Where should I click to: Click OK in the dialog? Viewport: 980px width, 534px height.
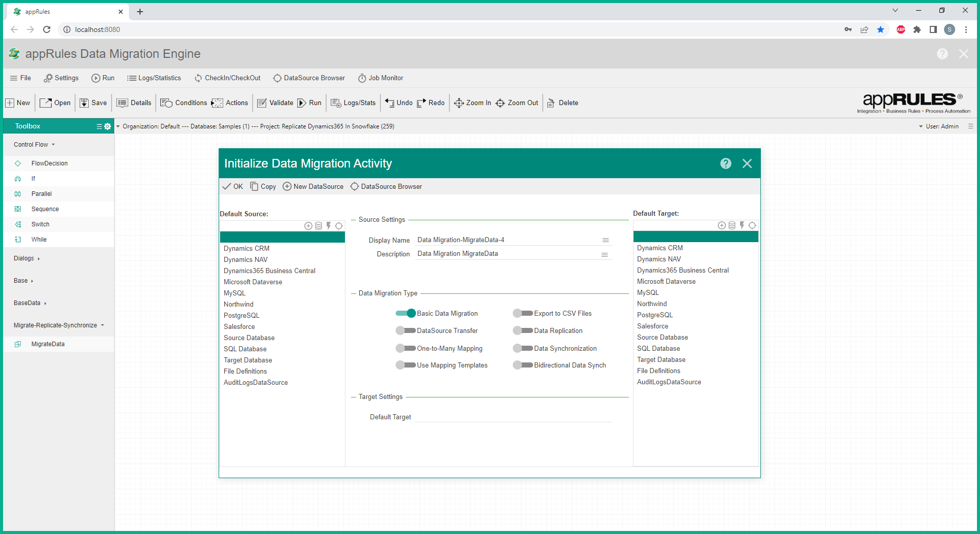pyautogui.click(x=233, y=187)
